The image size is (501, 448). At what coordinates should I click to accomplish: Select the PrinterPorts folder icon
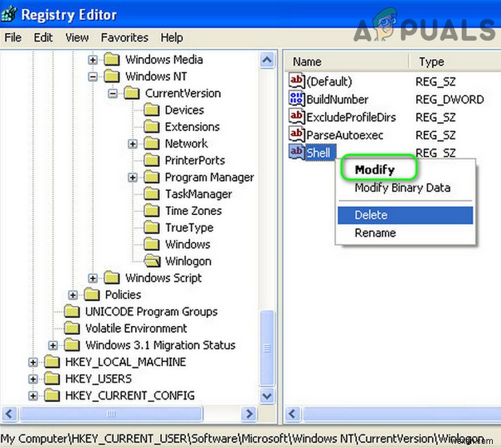(152, 161)
